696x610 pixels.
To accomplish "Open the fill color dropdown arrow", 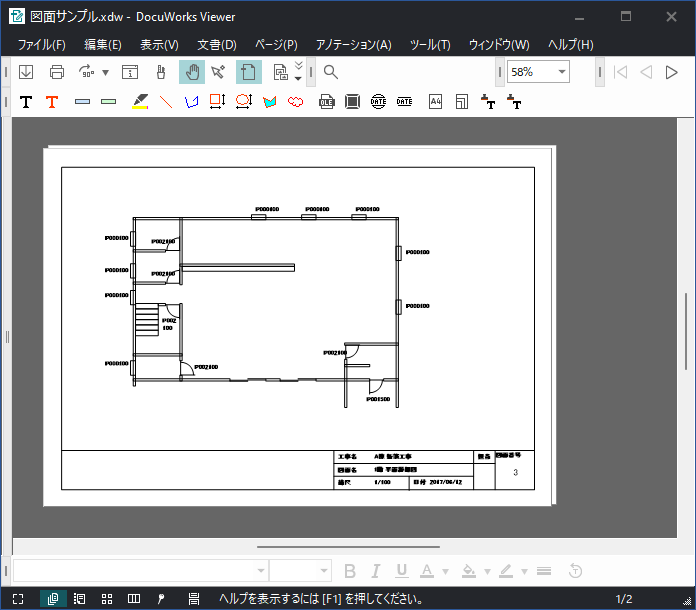I will point(487,572).
